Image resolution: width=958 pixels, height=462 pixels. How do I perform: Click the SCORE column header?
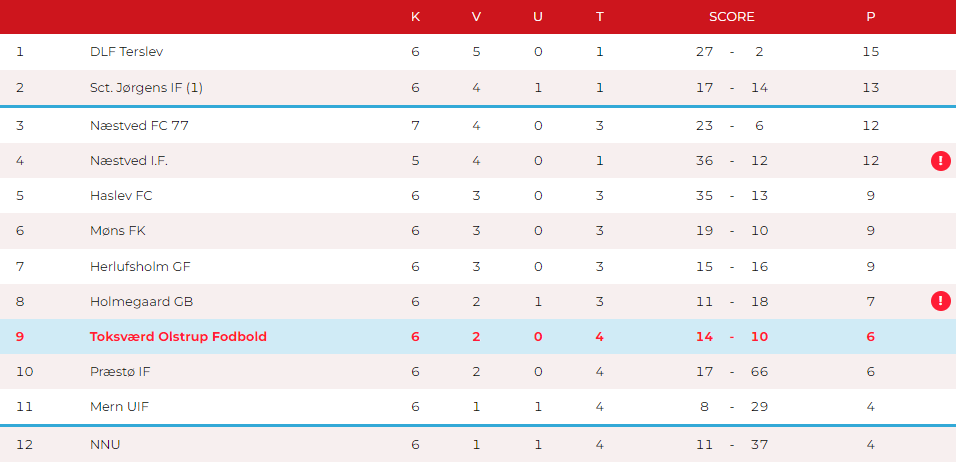[732, 17]
